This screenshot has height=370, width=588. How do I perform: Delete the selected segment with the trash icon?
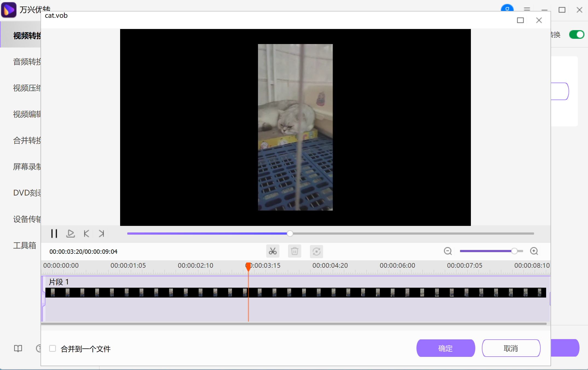[x=294, y=251]
